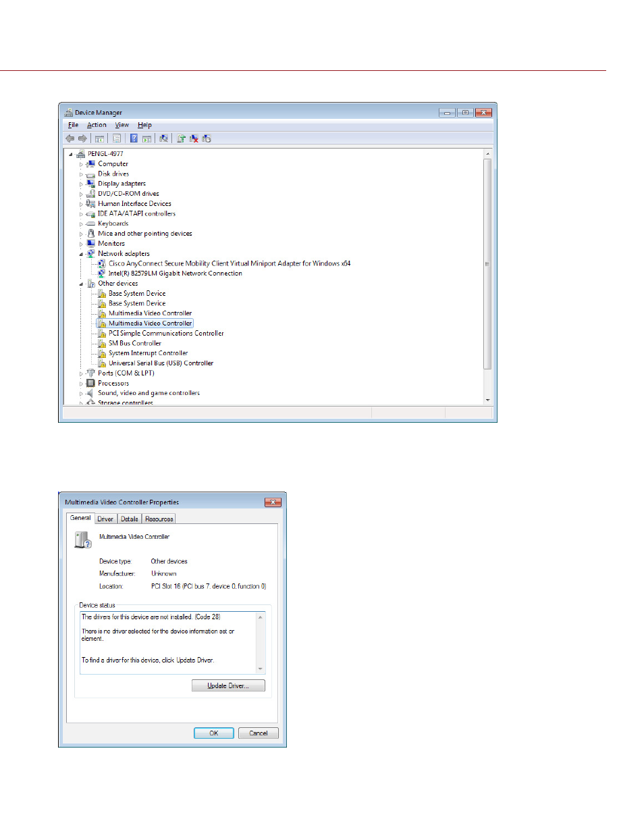Maximize the Device Manager window
Image resolution: width=644 pixels, height=834 pixels.
click(465, 113)
